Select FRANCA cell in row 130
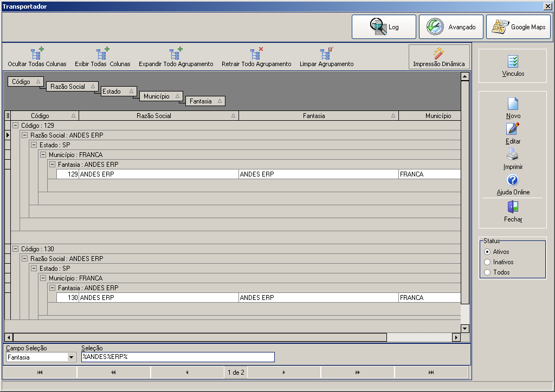555x392 pixels. coord(430,298)
